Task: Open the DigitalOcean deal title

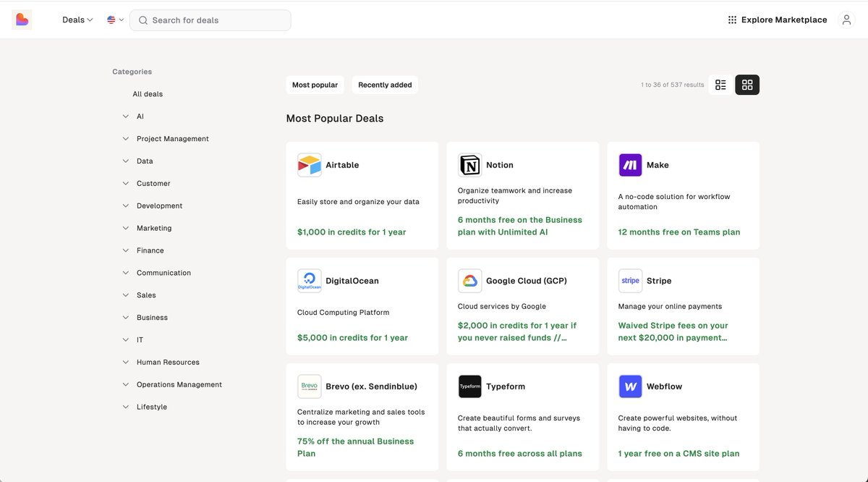Action: tap(352, 281)
